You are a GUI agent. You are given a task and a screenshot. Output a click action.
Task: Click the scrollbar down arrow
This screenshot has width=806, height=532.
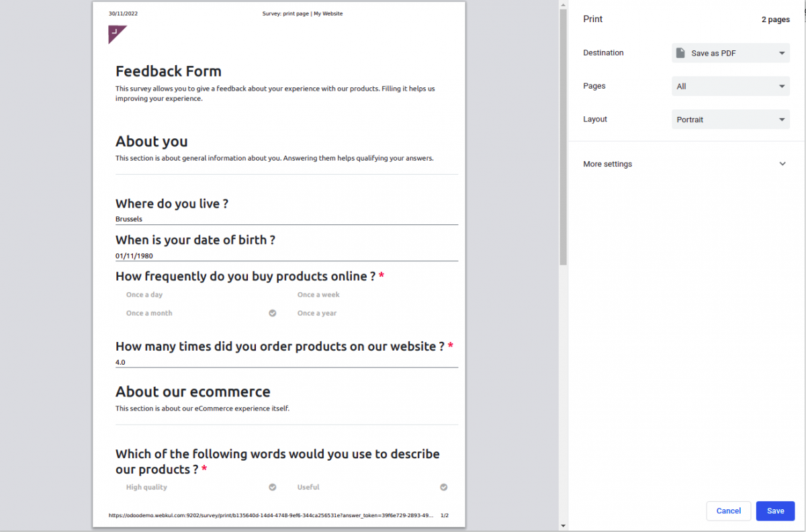(562, 527)
